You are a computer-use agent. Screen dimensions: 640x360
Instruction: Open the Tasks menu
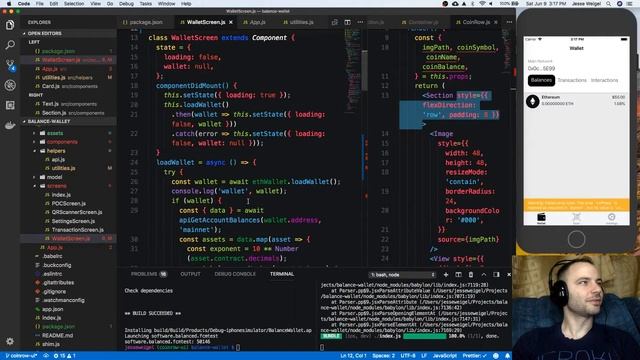pyautogui.click(x=145, y=4)
